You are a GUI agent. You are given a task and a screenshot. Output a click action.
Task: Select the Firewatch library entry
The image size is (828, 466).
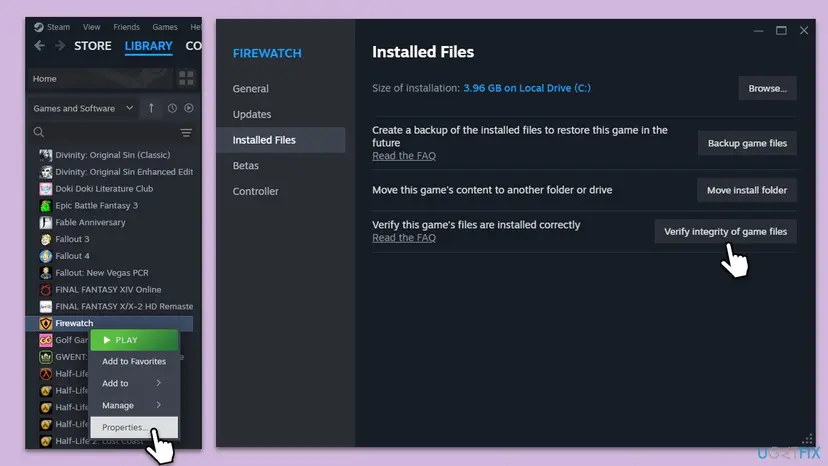pyautogui.click(x=109, y=323)
